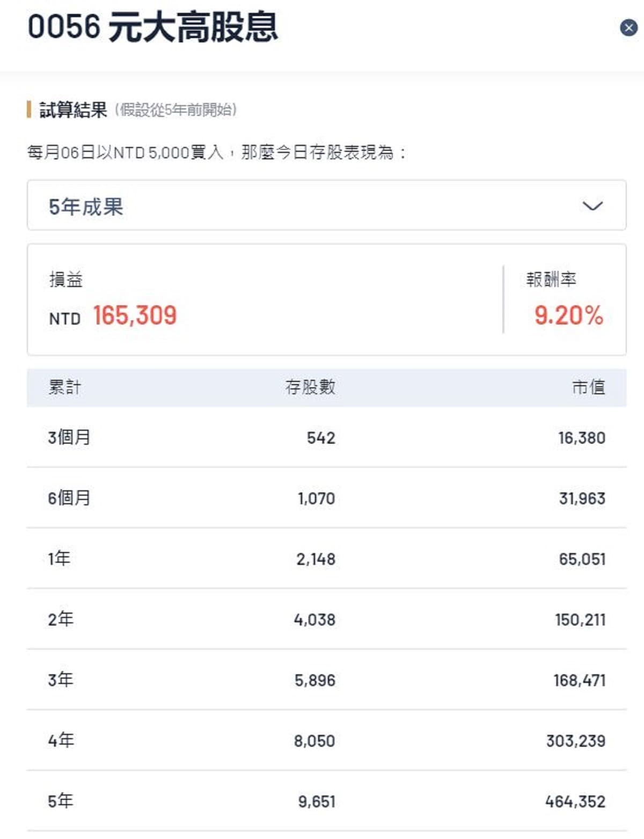Click the 464,352 market value for 5年
This screenshot has width=644, height=839.
(x=575, y=802)
